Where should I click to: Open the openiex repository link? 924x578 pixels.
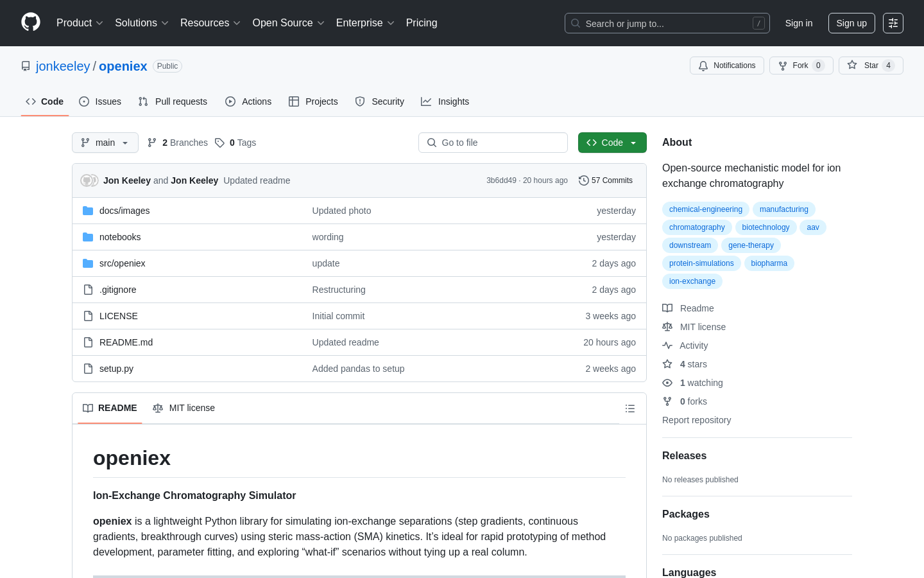[x=123, y=66]
